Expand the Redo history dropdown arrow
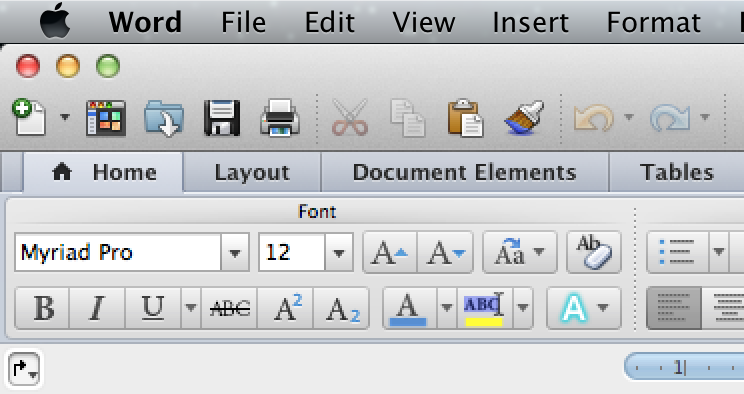The width and height of the screenshot is (744, 394). 705,117
